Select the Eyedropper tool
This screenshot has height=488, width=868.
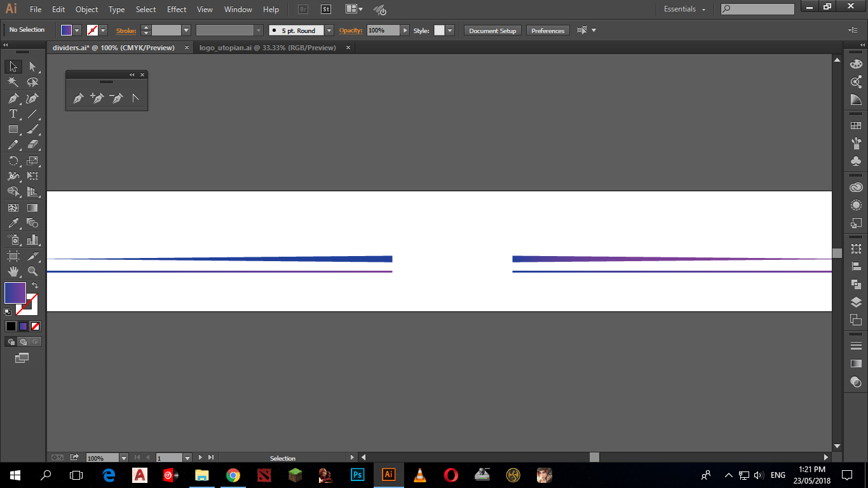[x=13, y=223]
